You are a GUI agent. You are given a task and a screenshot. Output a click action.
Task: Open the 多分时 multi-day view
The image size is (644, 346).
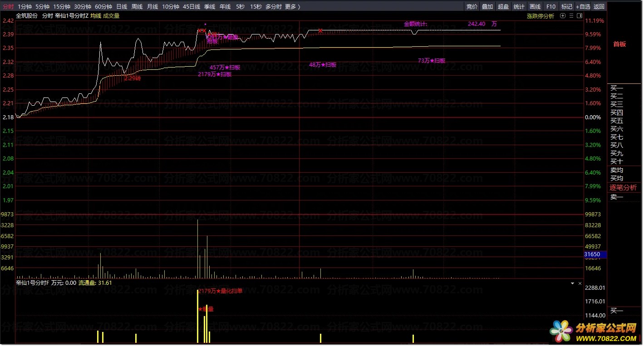[x=274, y=6]
